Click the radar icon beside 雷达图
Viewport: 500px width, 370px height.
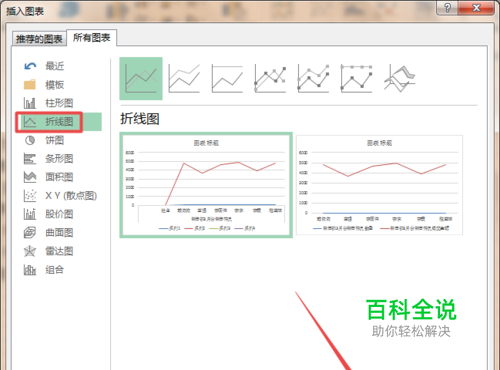click(30, 251)
